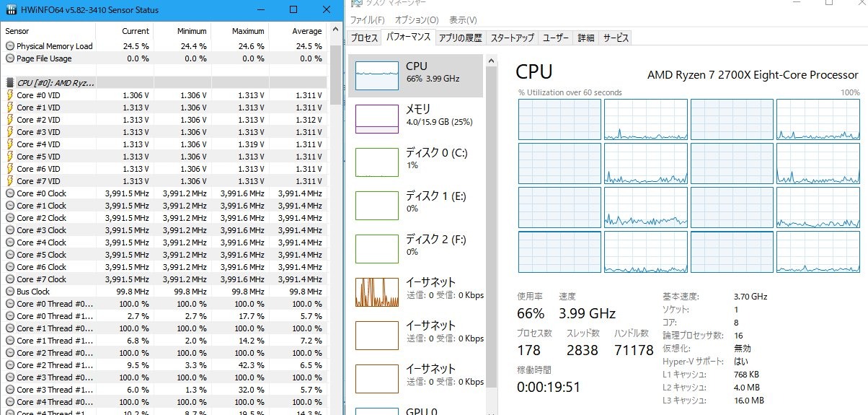
Task: Click the Core #0 Clock sensor icon
Action: tap(9, 193)
